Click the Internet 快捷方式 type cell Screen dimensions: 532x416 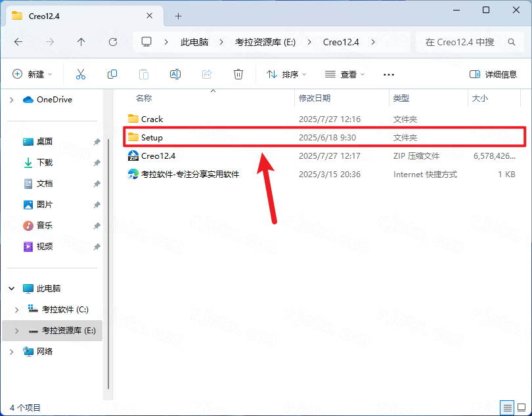(425, 175)
